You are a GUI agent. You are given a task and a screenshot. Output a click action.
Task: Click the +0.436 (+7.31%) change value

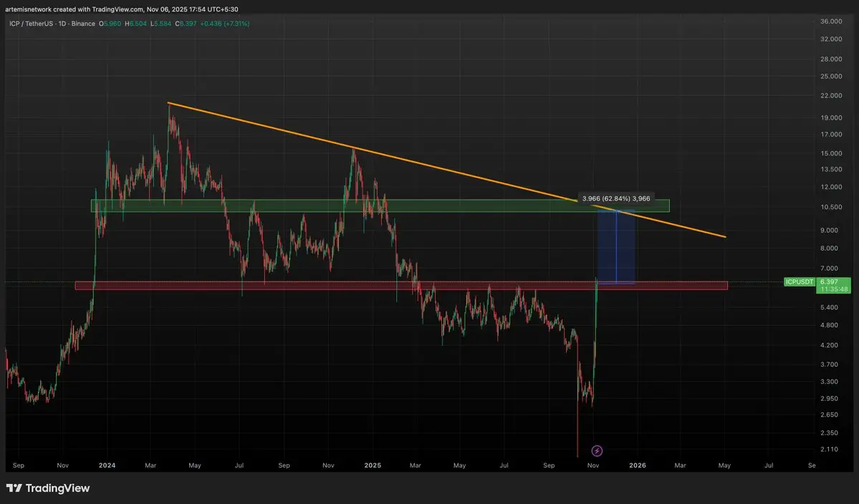225,24
